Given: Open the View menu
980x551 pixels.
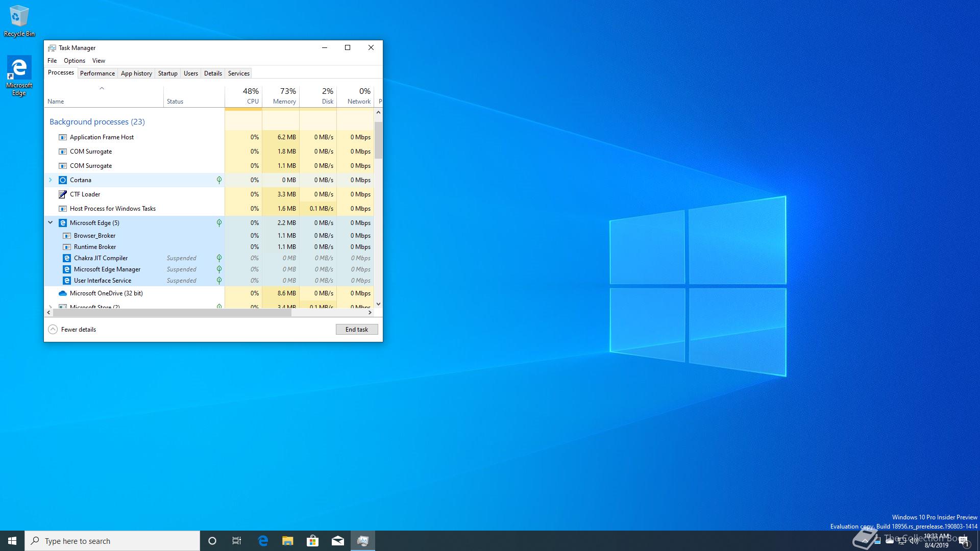Looking at the screenshot, I should click(99, 61).
